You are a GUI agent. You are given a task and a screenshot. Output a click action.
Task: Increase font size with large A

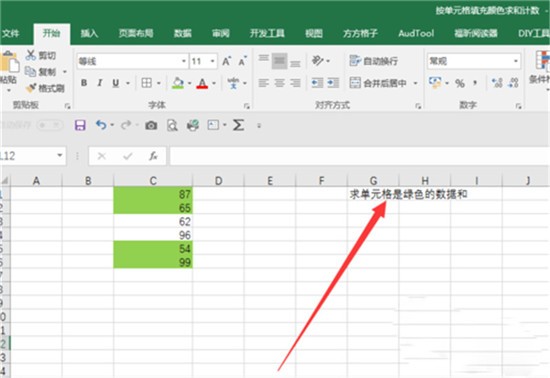(226, 61)
